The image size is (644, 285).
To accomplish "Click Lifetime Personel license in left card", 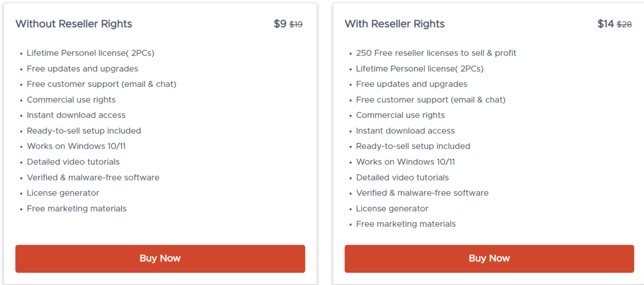I will tap(90, 53).
